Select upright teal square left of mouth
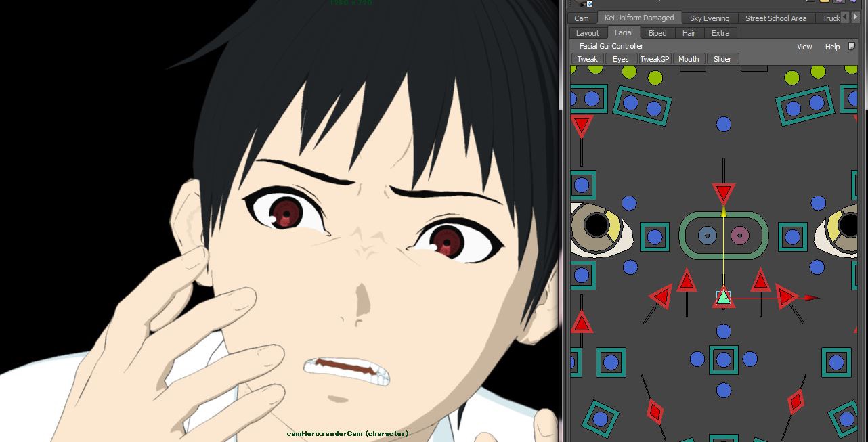The height and width of the screenshot is (442, 868). point(611,363)
